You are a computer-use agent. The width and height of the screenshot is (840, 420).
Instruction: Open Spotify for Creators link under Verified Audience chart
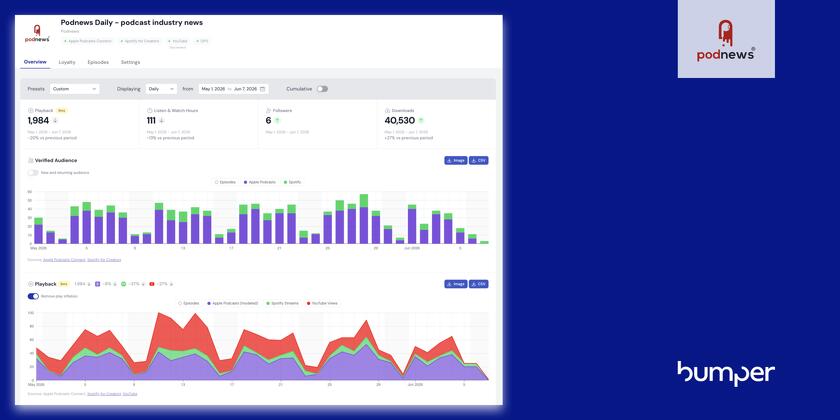coord(104,260)
